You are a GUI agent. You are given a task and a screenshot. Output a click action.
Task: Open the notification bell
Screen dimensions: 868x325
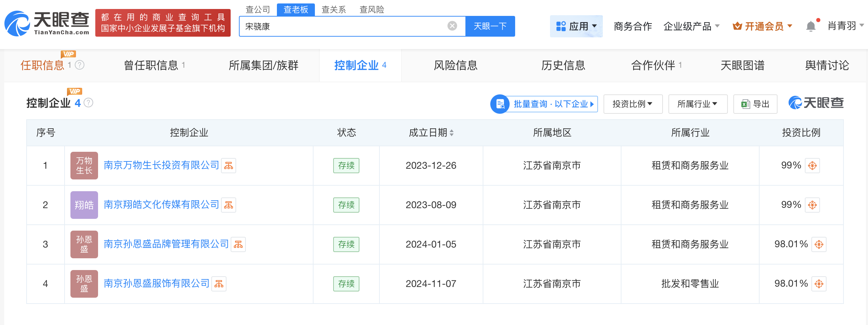click(x=811, y=26)
